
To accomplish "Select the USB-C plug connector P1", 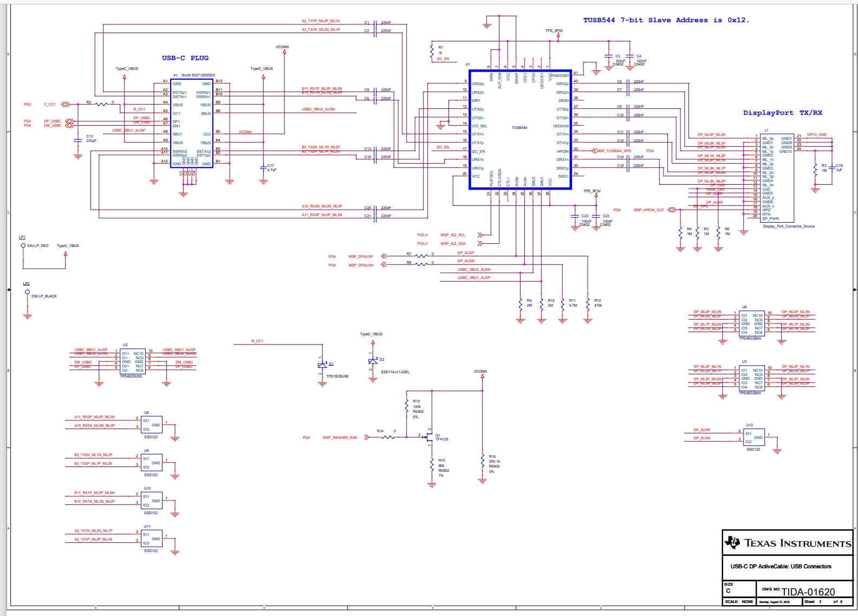I will [x=191, y=123].
